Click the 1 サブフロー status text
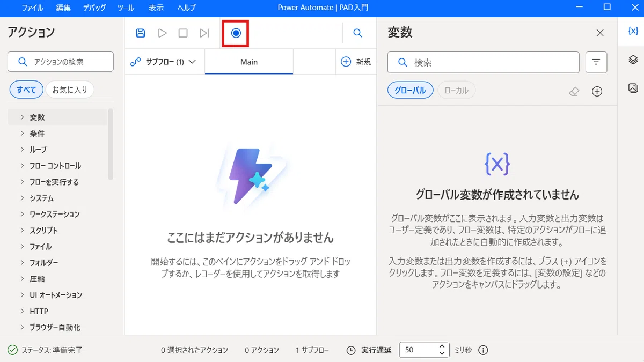Image resolution: width=644 pixels, height=362 pixels. [312, 350]
